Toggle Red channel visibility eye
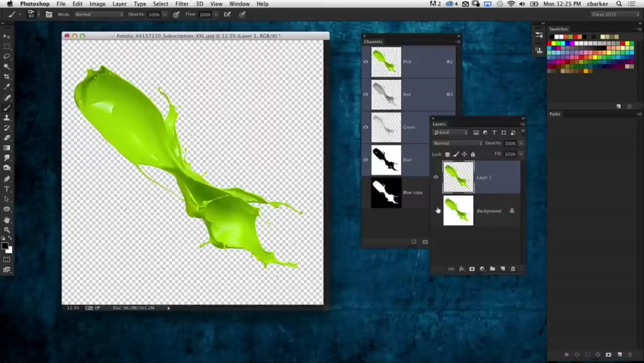Viewport: 644px width, 363px height. coord(365,95)
